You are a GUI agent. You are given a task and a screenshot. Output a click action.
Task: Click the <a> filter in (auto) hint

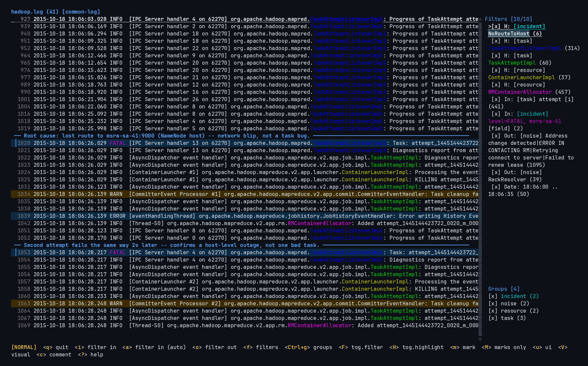[154, 347]
